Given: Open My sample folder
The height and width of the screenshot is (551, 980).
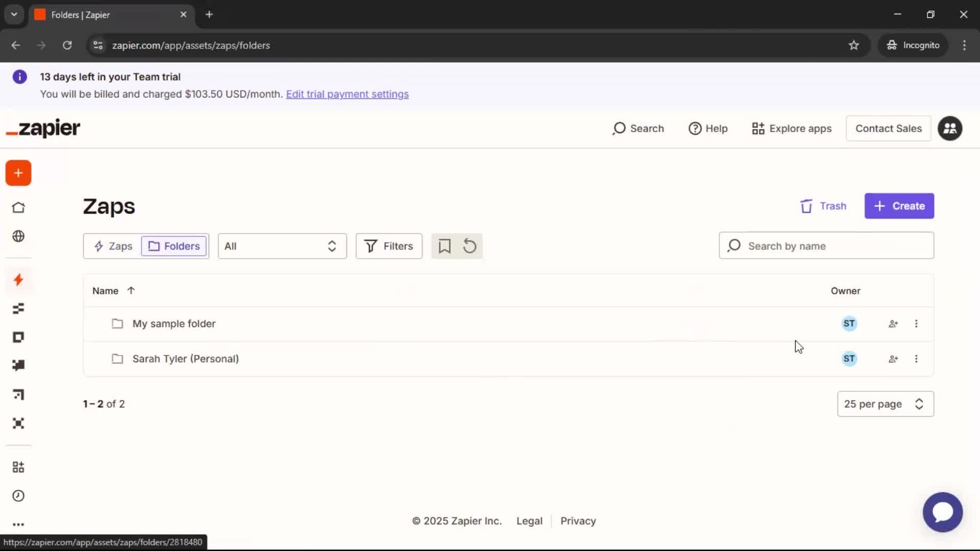Looking at the screenshot, I should click(174, 323).
